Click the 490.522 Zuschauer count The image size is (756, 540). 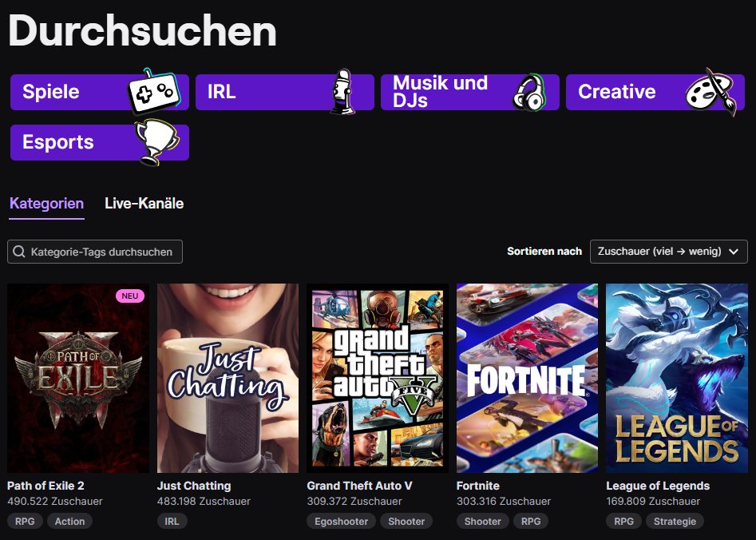coord(55,502)
